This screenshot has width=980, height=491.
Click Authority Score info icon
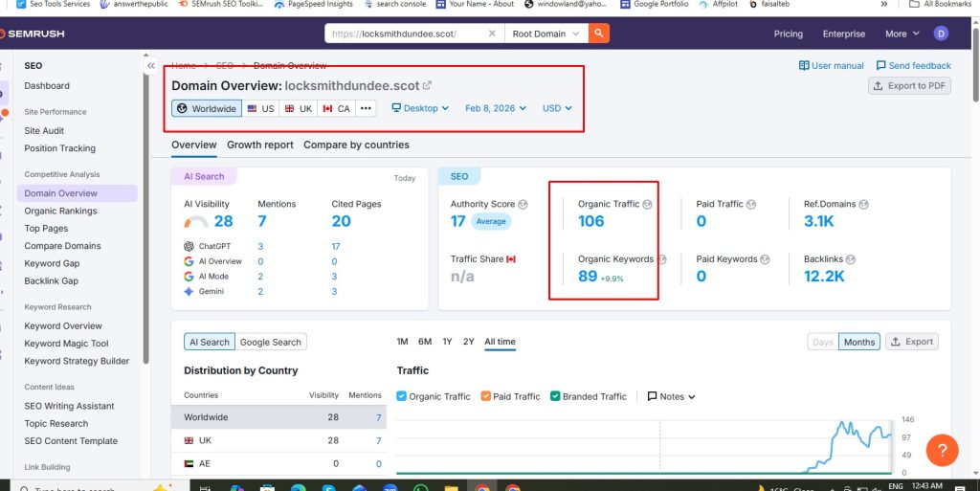[x=523, y=204]
